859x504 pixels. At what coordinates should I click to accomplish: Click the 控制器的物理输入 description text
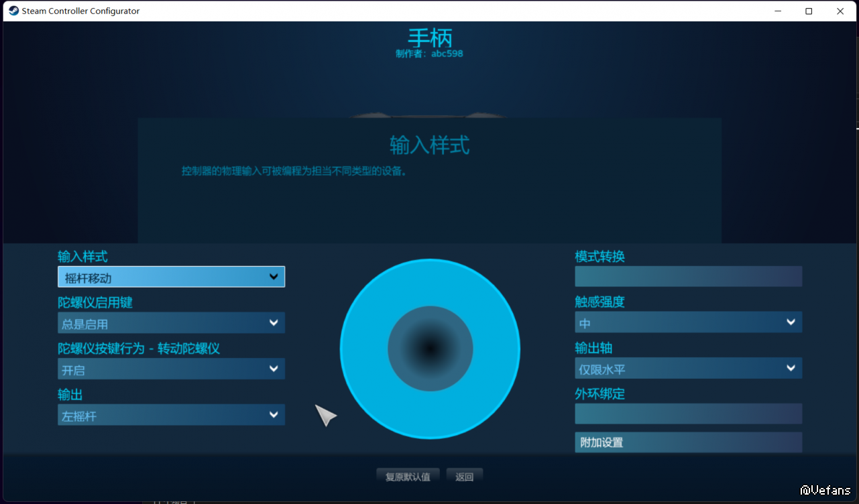[294, 171]
